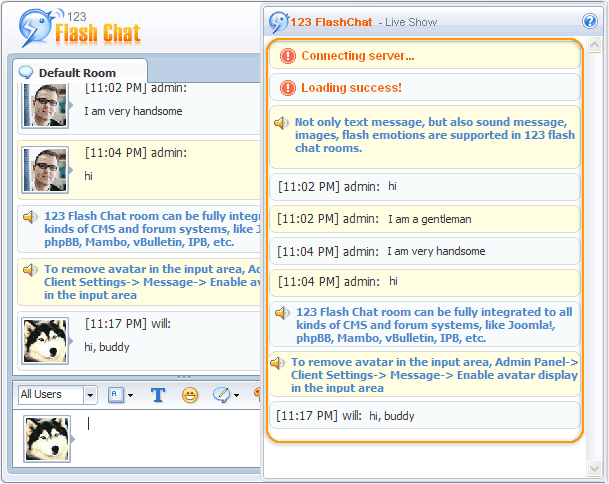This screenshot has width=609, height=484.
Task: Click the alert icon beside 'Loading success!'
Action: [288, 88]
